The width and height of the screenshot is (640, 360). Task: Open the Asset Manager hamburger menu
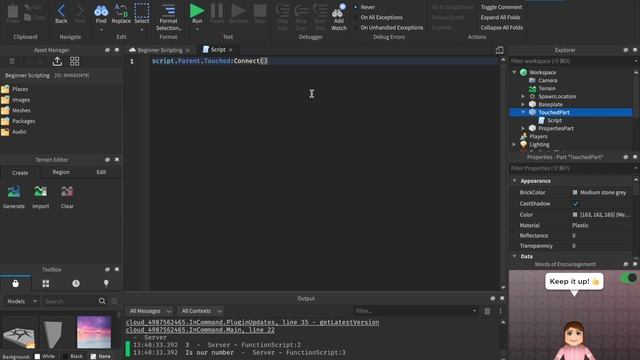pyautogui.click(x=12, y=61)
